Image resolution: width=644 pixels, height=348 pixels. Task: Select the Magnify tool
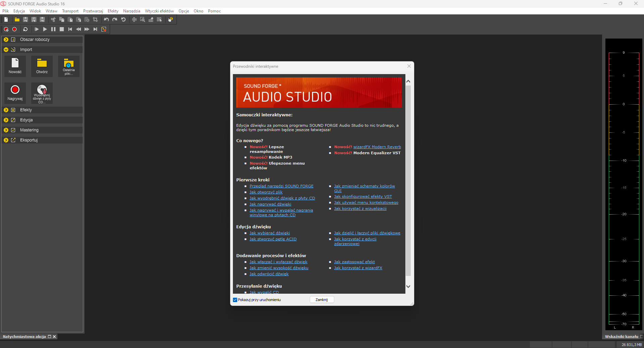[143, 19]
